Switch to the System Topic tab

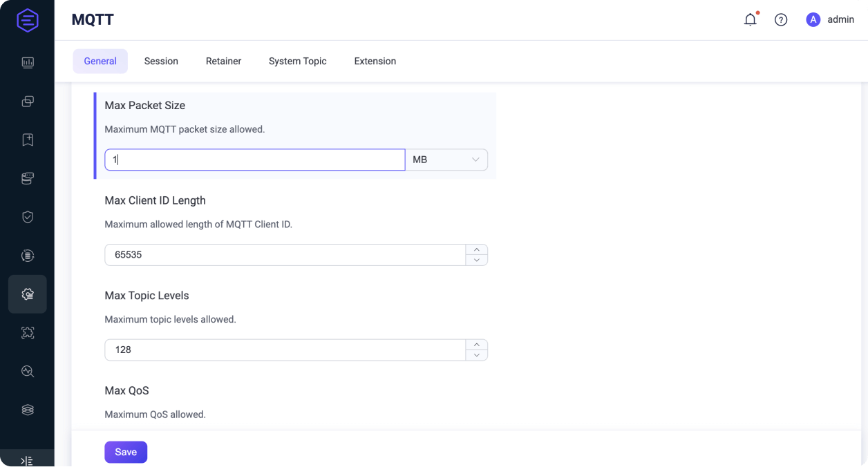click(x=298, y=61)
